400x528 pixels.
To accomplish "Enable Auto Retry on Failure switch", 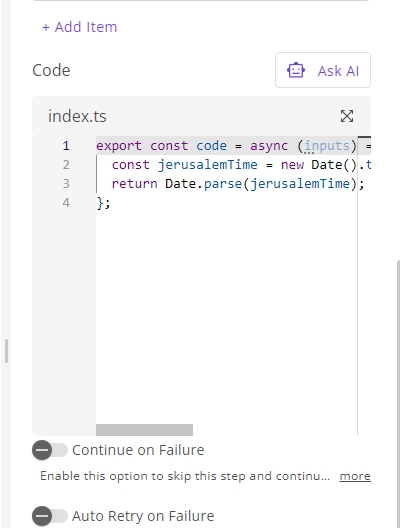I will click(x=50, y=516).
